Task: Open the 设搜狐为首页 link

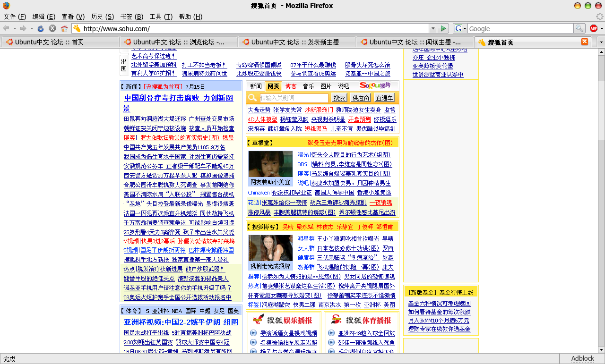Action: (163, 86)
